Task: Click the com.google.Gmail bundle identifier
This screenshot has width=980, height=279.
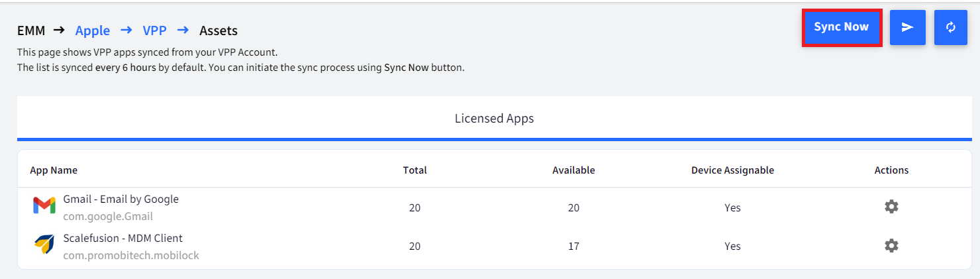Action: [108, 216]
